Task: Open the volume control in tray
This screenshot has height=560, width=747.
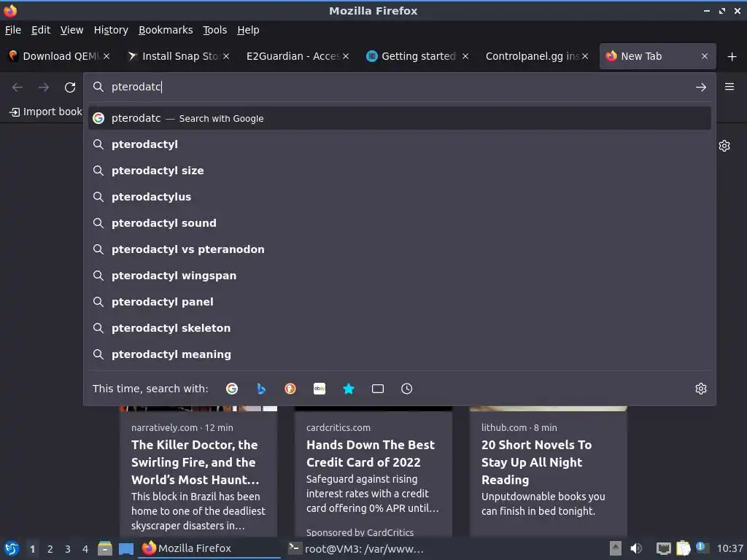Action: (636, 548)
